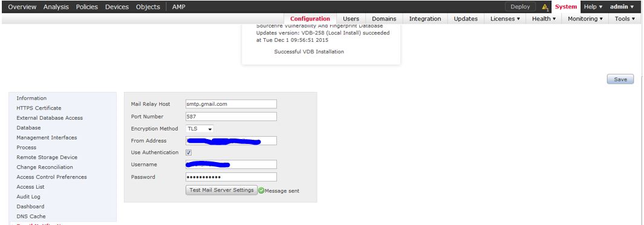Screen dimensions: 644x225
Task: Switch to the Configuration tab
Action: 310,19
